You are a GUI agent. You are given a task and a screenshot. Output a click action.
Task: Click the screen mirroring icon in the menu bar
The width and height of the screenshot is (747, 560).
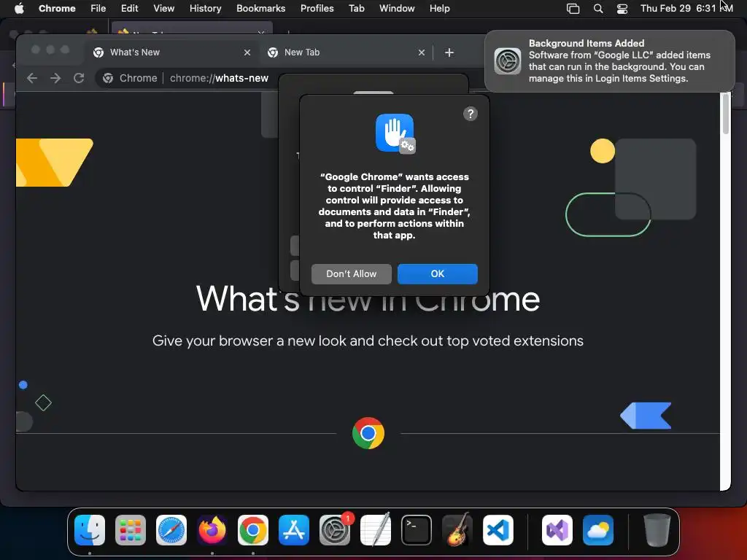click(573, 9)
